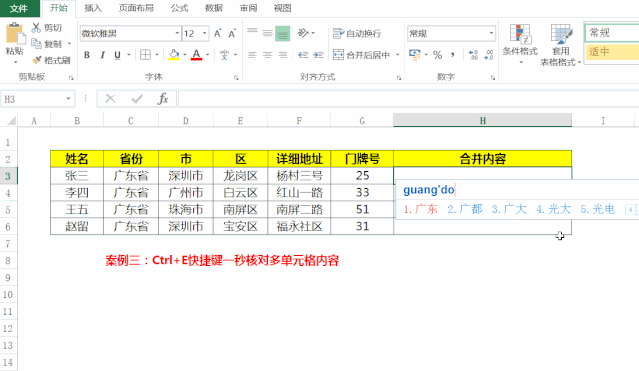This screenshot has height=371, width=639.
Task: Toggle Underline formatting
Action: point(117,55)
